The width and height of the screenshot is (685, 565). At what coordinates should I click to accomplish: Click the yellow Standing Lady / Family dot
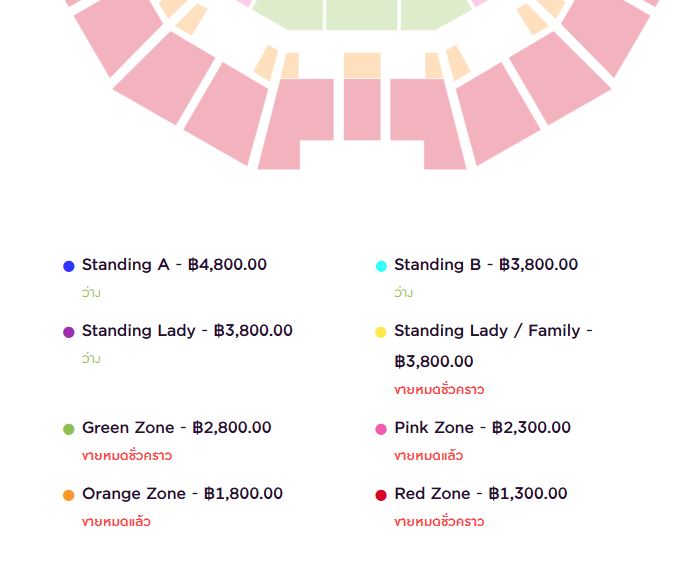381,332
